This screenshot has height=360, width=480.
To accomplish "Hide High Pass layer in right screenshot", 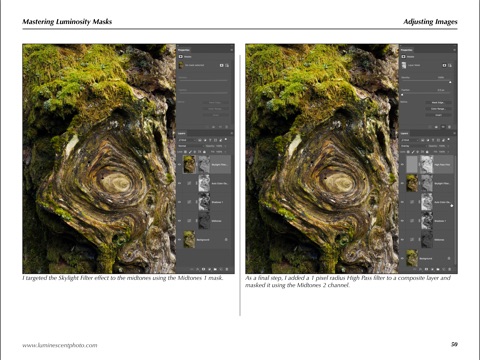I will pyautogui.click(x=403, y=164).
